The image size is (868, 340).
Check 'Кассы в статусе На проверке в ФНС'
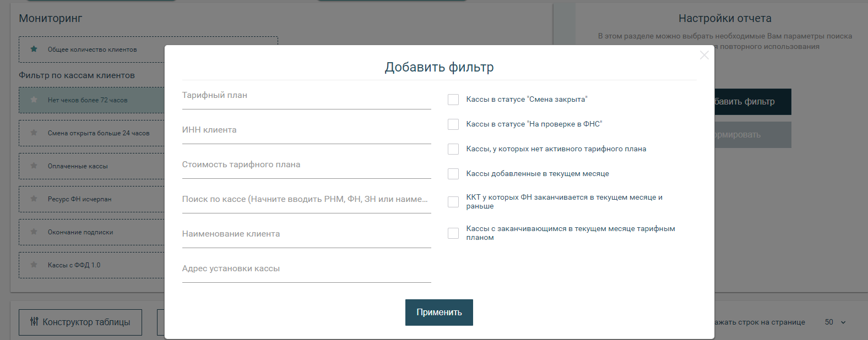[453, 124]
